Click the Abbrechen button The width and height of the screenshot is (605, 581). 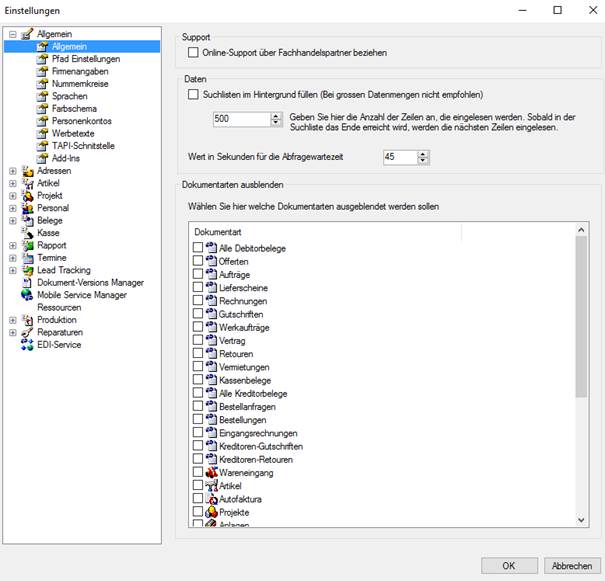point(572,566)
